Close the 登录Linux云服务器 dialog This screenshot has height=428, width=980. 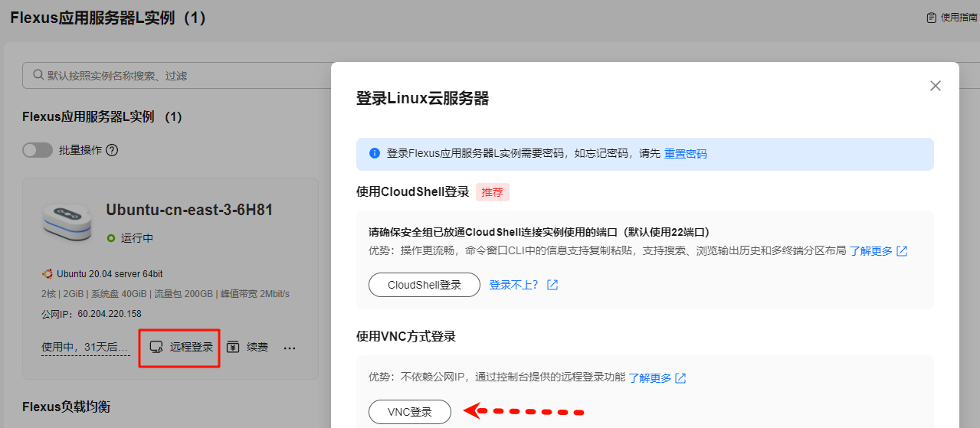point(936,86)
